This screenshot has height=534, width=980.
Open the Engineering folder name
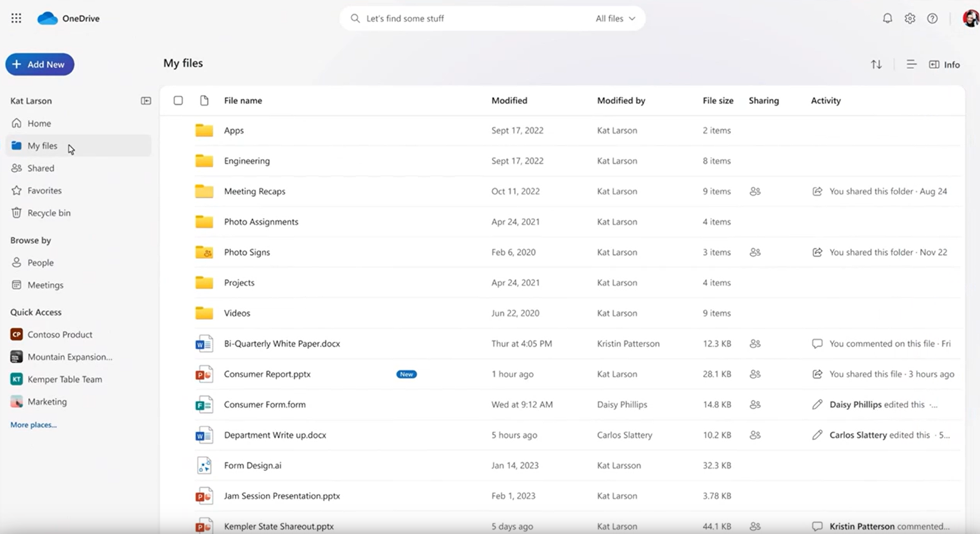[247, 161]
